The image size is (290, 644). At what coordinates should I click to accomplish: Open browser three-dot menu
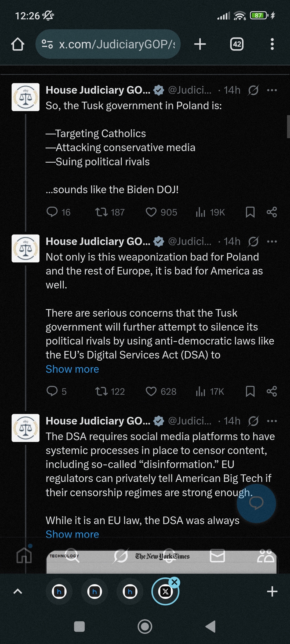272,44
